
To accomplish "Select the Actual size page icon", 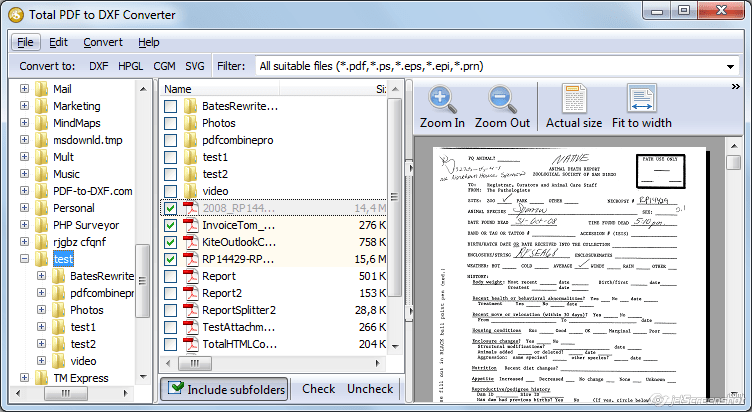I will 574,98.
